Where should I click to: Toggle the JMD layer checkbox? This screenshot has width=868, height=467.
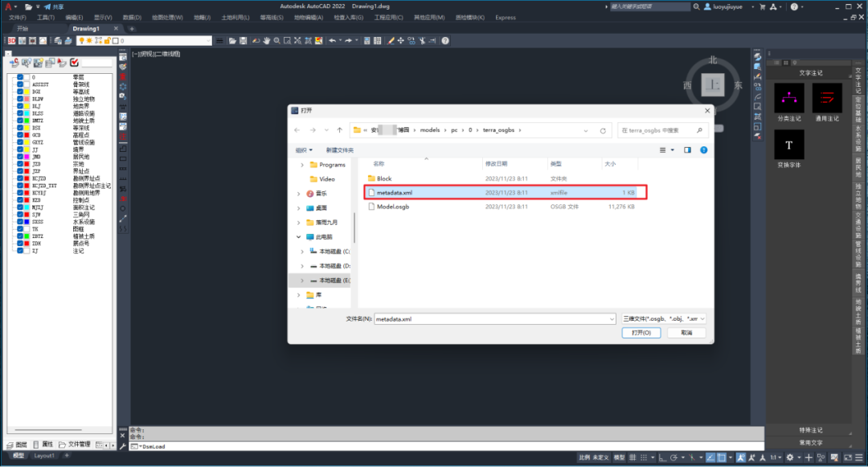pyautogui.click(x=20, y=157)
